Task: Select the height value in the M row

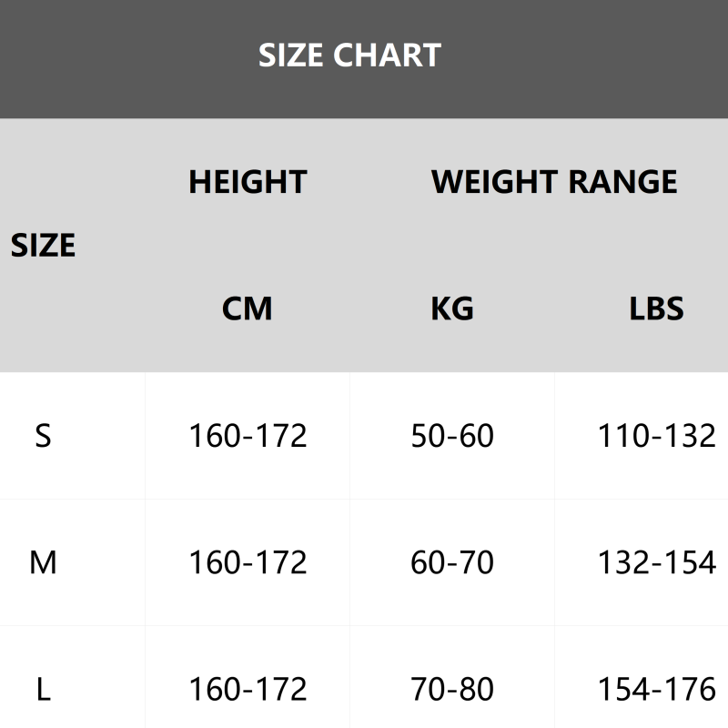Action: coord(248,562)
